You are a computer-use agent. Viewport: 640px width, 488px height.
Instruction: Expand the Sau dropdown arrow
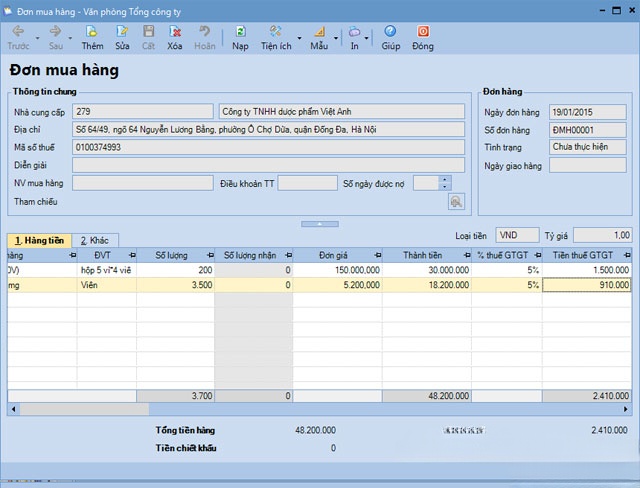pyautogui.click(x=70, y=38)
